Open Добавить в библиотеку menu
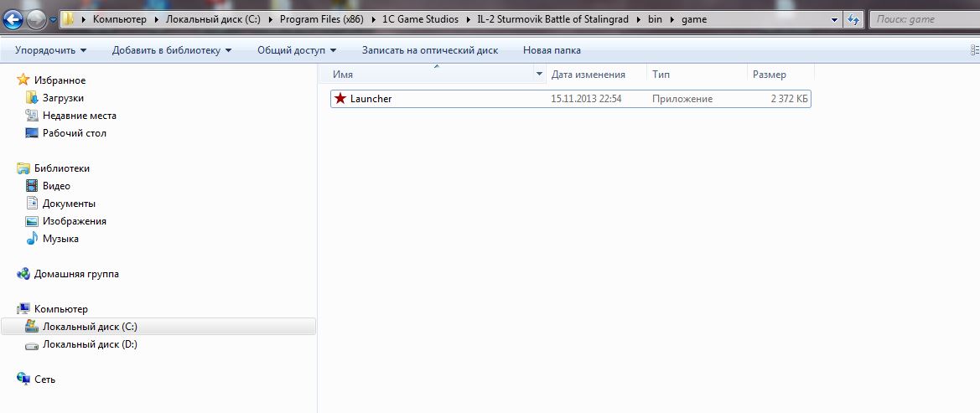The height and width of the screenshot is (413, 980). 172,50
